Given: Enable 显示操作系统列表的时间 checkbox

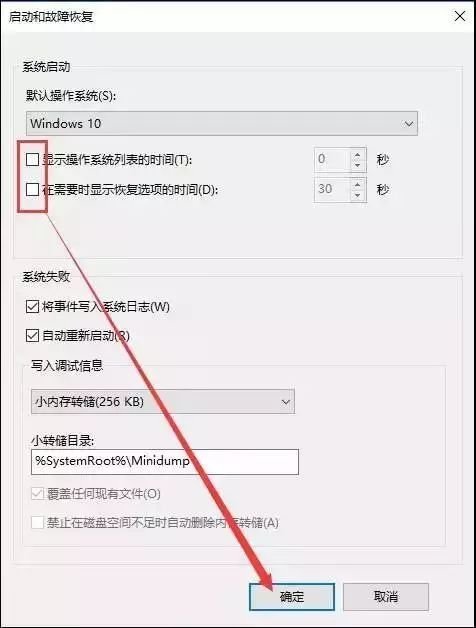Looking at the screenshot, I should click(32, 159).
